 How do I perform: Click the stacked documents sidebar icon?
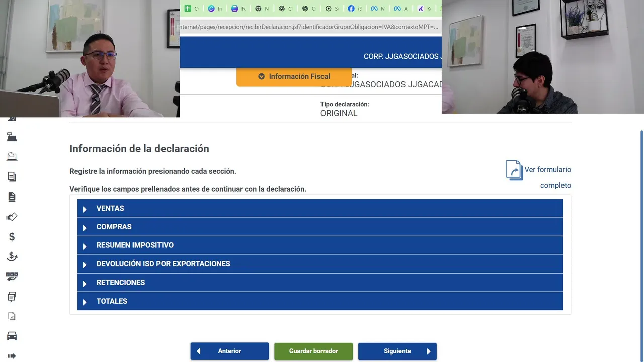pyautogui.click(x=12, y=176)
